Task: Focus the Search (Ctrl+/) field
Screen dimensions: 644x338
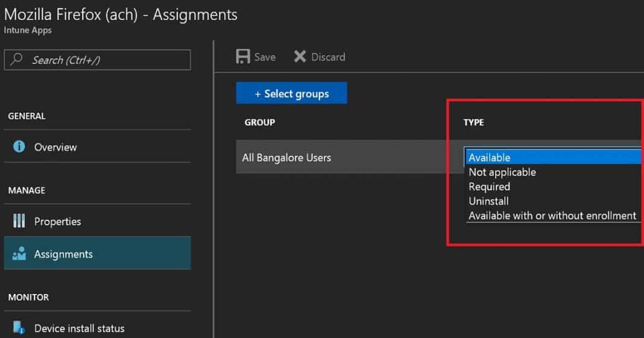Action: (x=97, y=60)
